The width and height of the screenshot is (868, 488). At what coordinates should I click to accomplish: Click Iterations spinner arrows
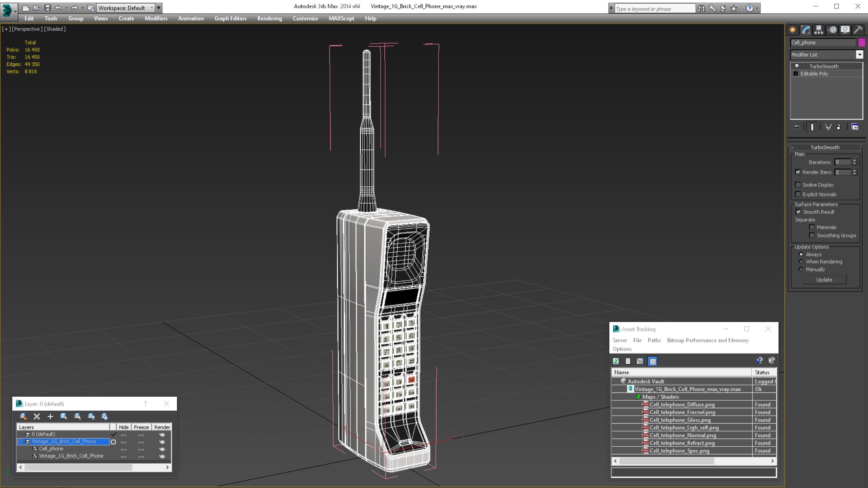[x=854, y=162]
